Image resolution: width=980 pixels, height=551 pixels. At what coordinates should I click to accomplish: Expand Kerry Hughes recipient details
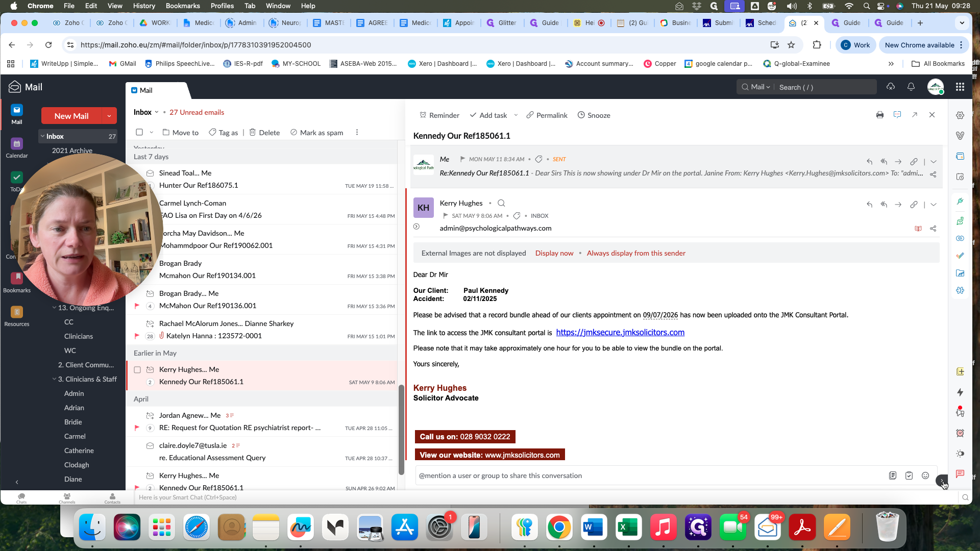[x=416, y=227]
